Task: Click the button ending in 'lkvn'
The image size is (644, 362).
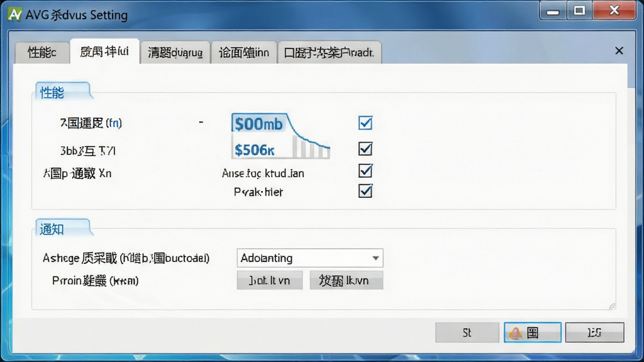Action: [x=347, y=280]
